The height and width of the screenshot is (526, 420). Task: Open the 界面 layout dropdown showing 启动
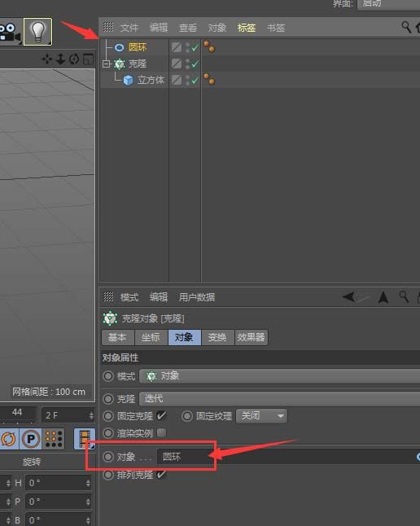pyautogui.click(x=388, y=4)
